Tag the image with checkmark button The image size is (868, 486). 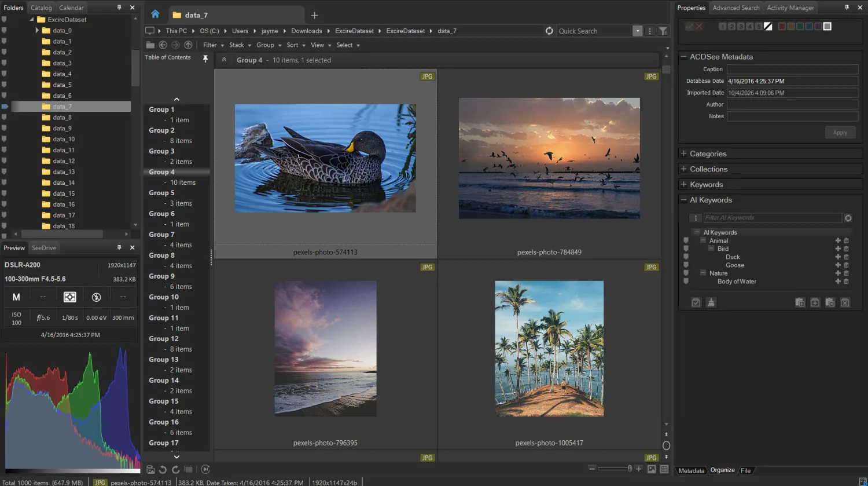[x=689, y=26]
